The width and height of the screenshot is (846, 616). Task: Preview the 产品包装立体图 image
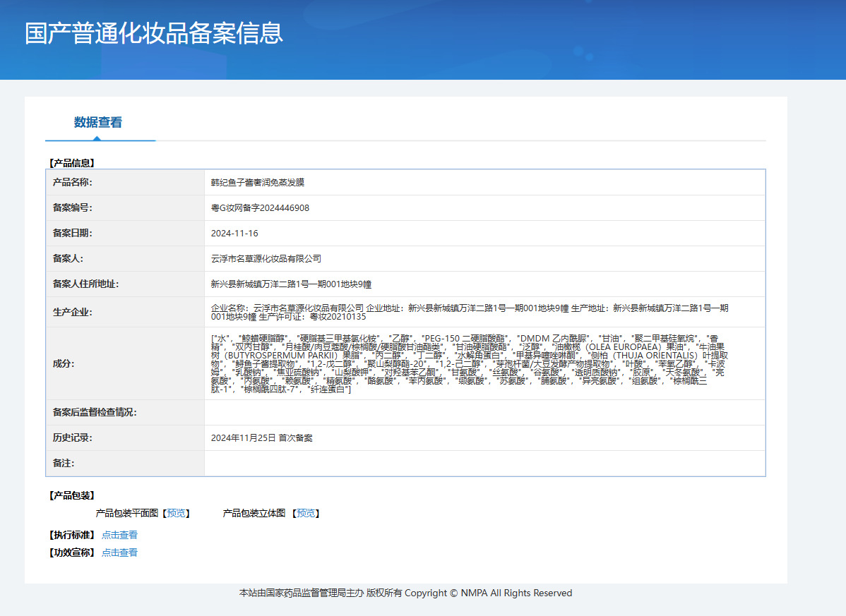pyautogui.click(x=306, y=513)
